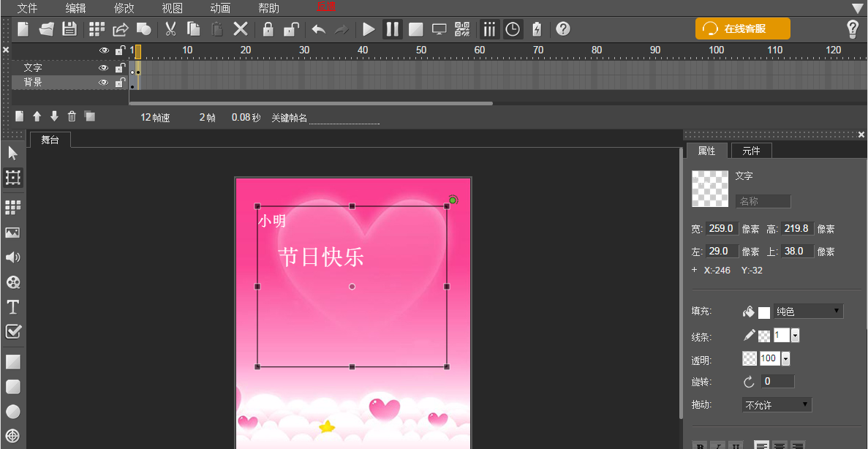Toggle the lock on the 文字 layer
This screenshot has height=449, width=868.
(x=120, y=67)
